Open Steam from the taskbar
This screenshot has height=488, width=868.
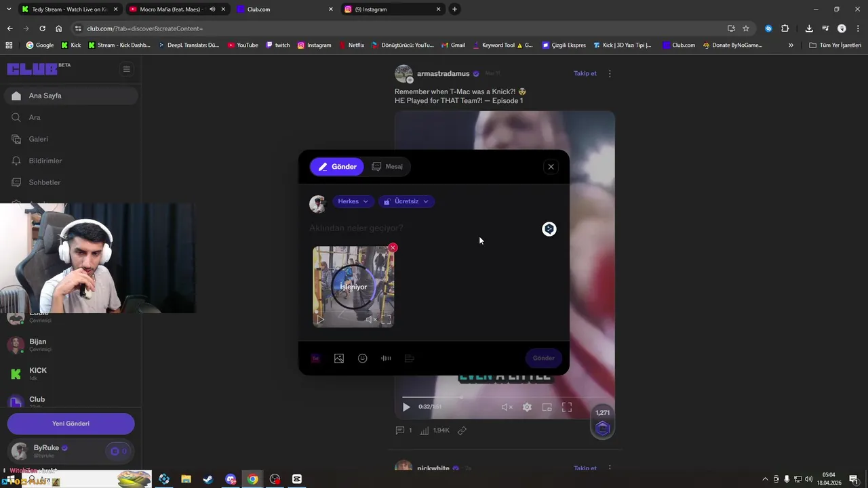pyautogui.click(x=208, y=479)
